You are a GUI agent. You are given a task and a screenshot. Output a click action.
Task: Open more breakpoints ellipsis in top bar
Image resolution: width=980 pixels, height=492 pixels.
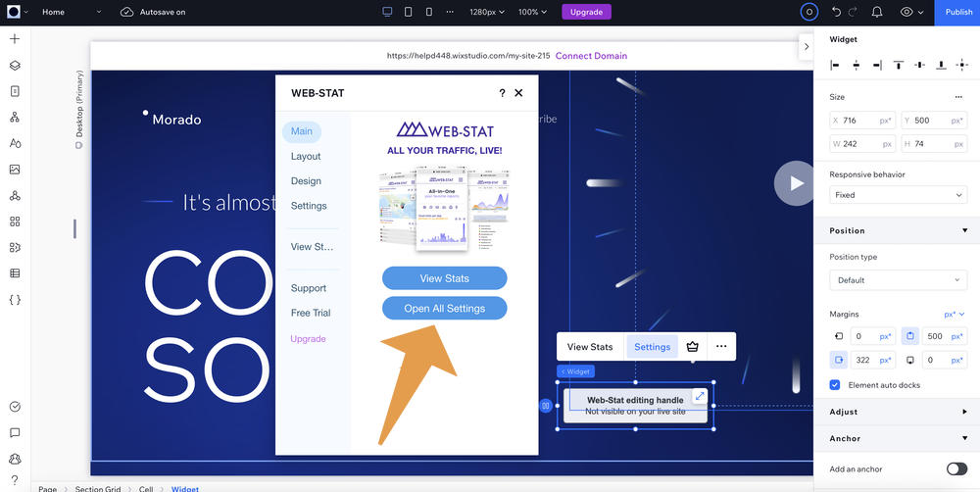(x=450, y=12)
